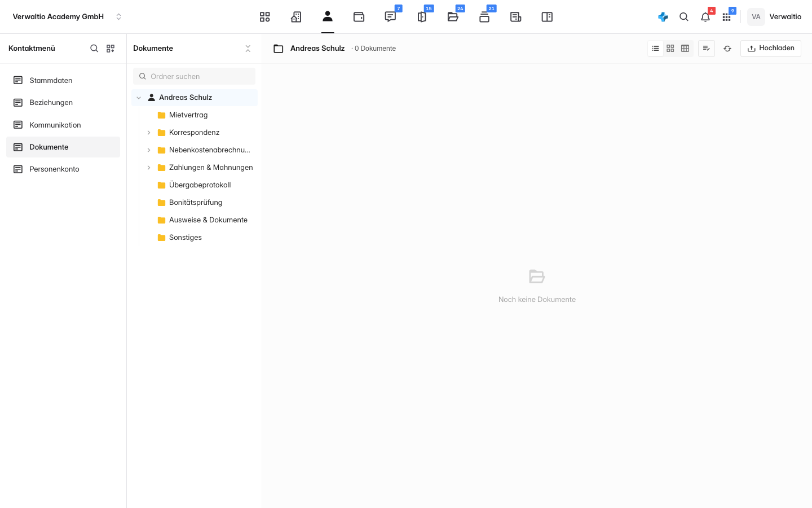Open the apps grid with badge 9

pyautogui.click(x=727, y=17)
